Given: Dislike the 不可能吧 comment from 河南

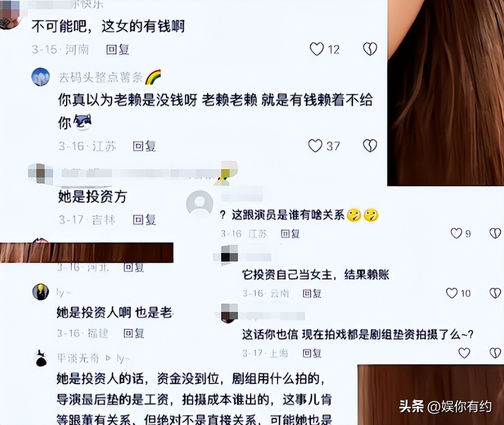Looking at the screenshot, I should [370, 49].
